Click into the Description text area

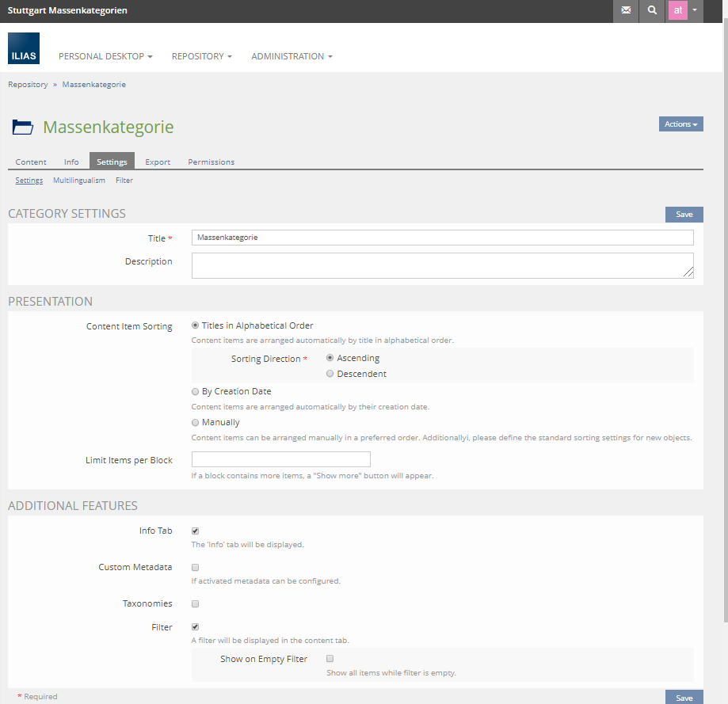click(x=442, y=265)
